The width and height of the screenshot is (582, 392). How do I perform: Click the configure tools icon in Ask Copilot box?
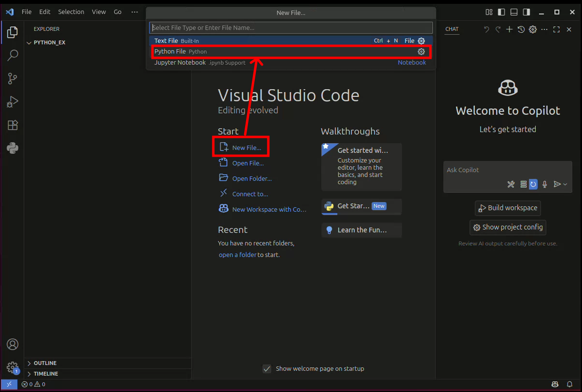point(511,184)
